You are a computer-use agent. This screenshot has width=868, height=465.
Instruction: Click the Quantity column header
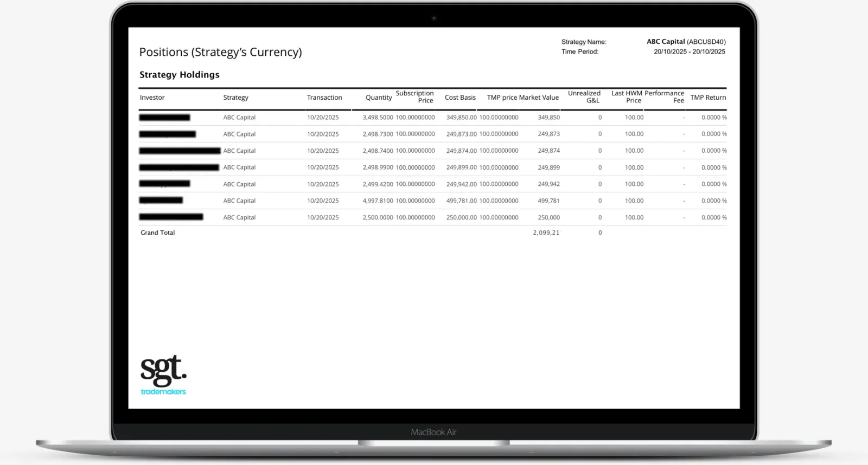click(379, 98)
